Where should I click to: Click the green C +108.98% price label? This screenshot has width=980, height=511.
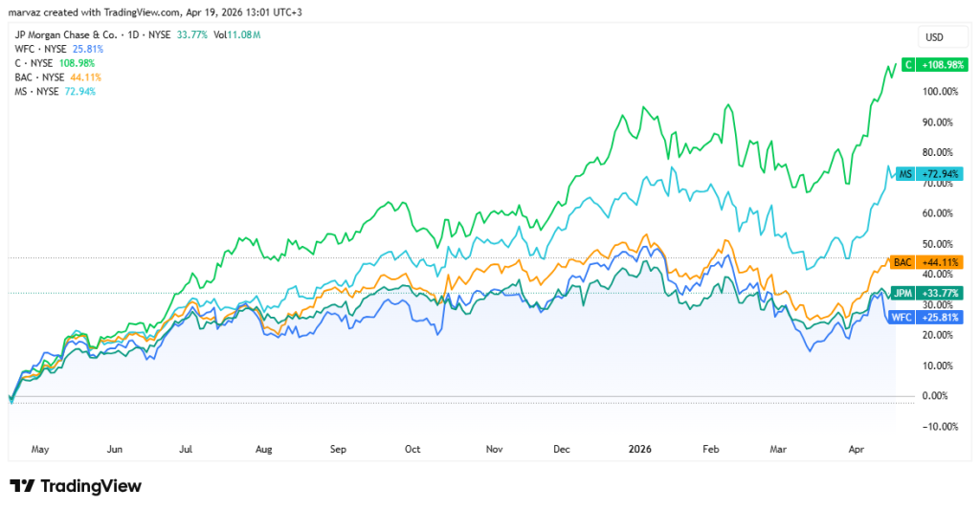[934, 64]
